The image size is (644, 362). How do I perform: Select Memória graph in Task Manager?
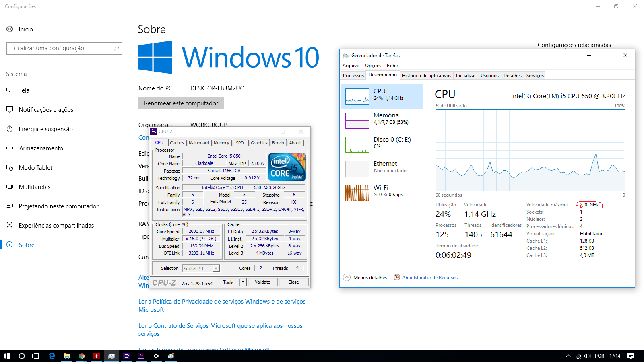coord(357,121)
